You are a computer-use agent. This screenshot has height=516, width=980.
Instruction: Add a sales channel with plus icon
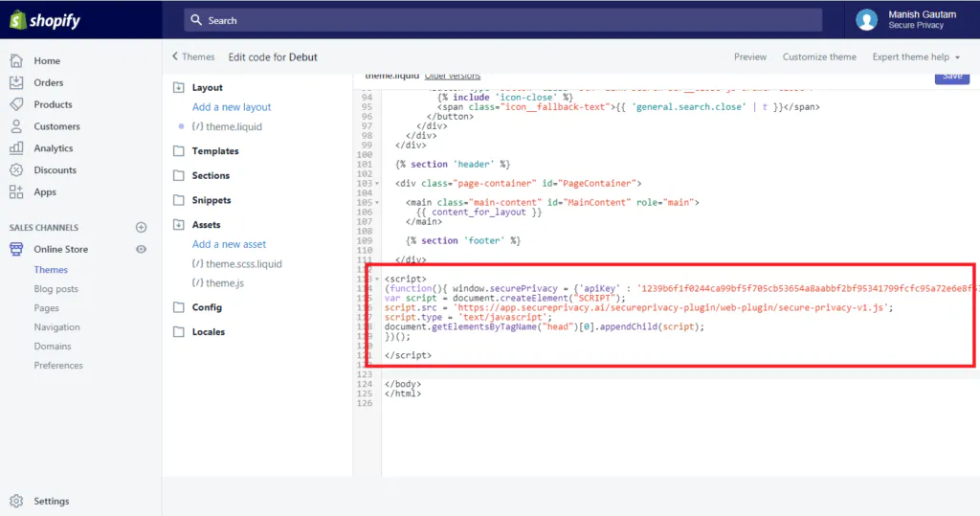pyautogui.click(x=142, y=227)
